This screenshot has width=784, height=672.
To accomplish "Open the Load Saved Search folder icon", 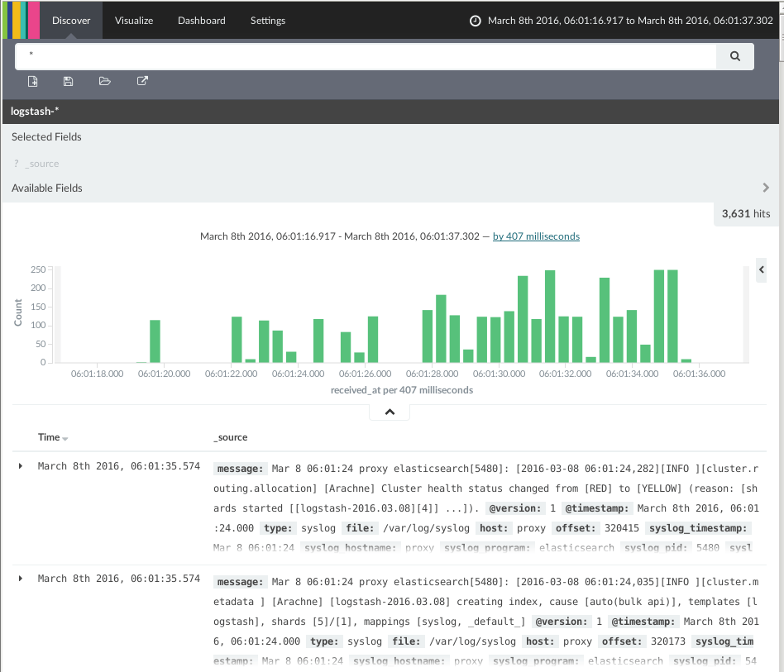I will click(105, 81).
